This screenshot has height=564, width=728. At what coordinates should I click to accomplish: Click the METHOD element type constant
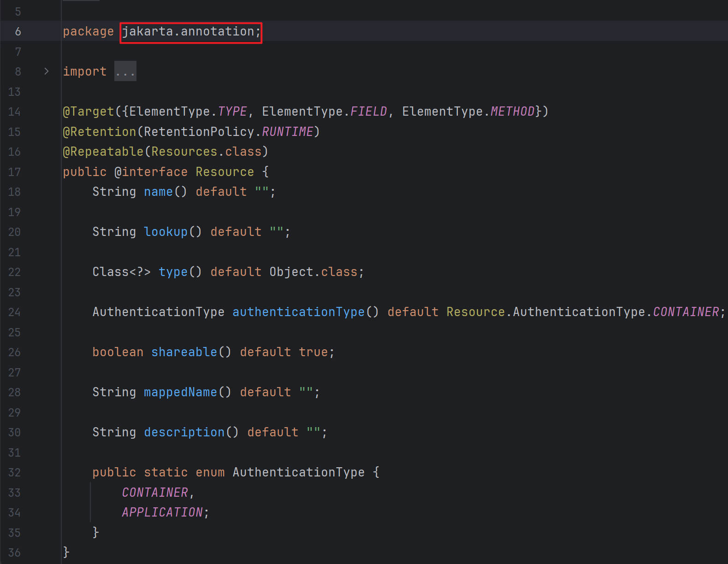click(512, 112)
